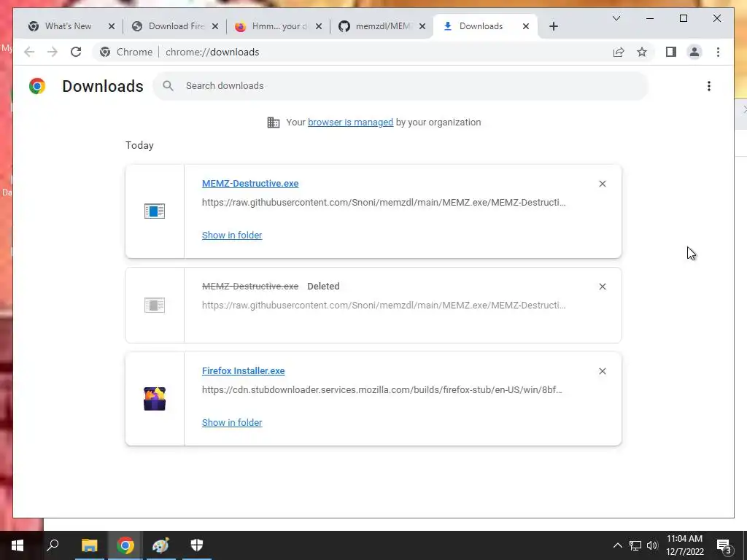Screen dimensions: 747x560
Task: Show Firefox Installer.exe in folder
Action: pyautogui.click(x=232, y=422)
